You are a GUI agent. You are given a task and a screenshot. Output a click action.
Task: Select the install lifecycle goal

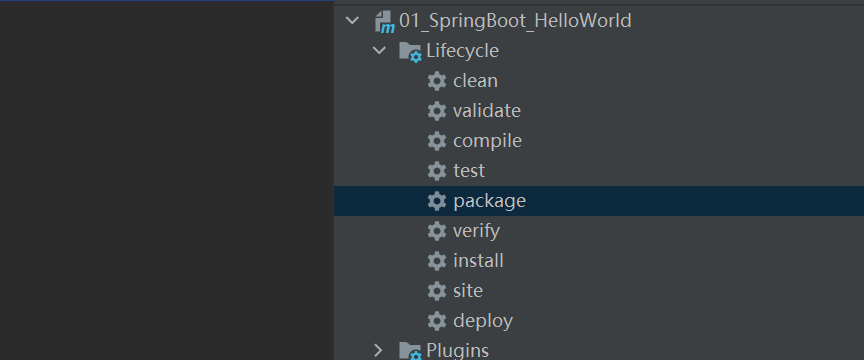click(x=478, y=260)
